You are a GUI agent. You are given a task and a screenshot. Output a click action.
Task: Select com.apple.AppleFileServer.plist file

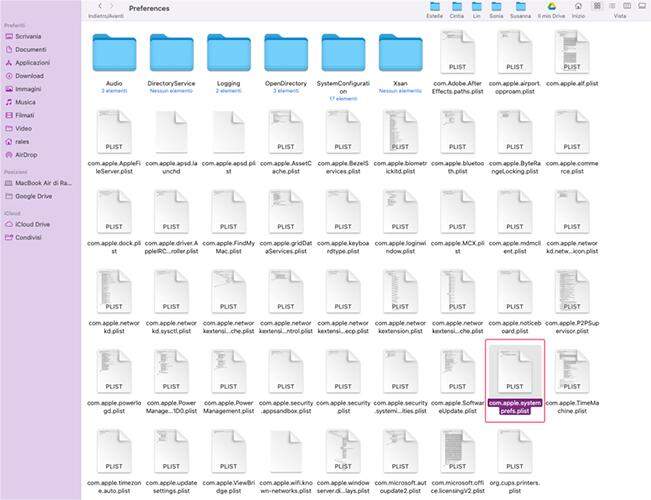114,132
